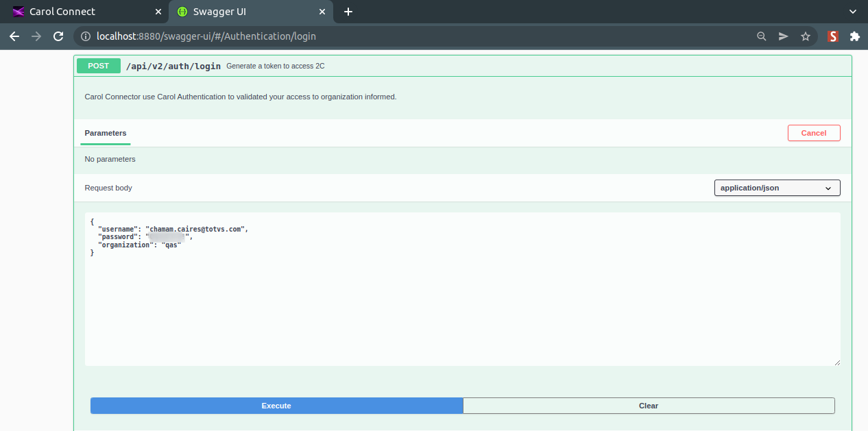Screen dimensions: 868x431
Task: Click the "qas" organization value
Action: (x=171, y=245)
